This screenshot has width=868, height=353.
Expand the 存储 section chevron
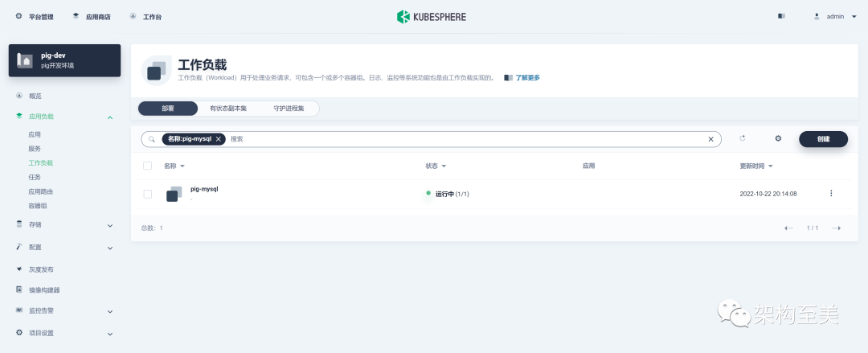click(x=110, y=225)
